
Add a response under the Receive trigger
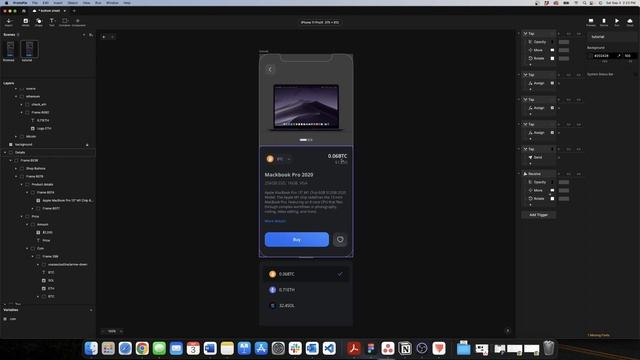click(530, 205)
